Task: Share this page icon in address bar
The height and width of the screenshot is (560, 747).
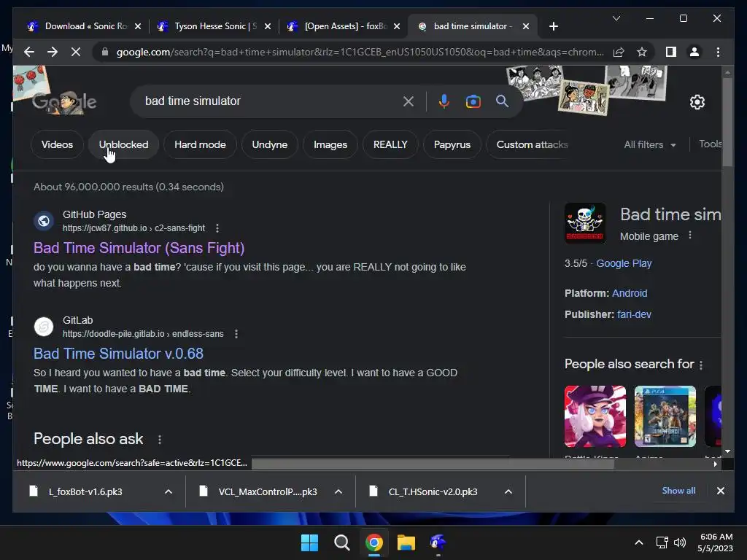Action: [x=619, y=52]
